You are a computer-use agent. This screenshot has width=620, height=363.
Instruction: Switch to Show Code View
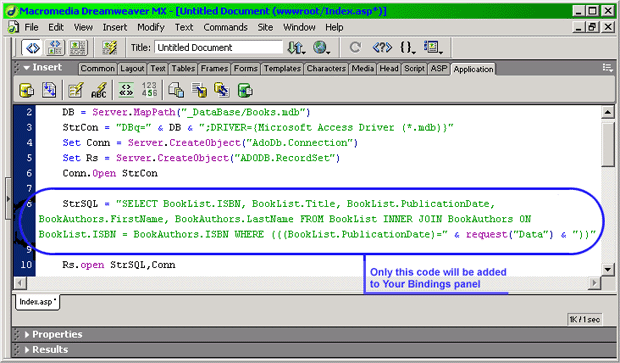point(32,48)
